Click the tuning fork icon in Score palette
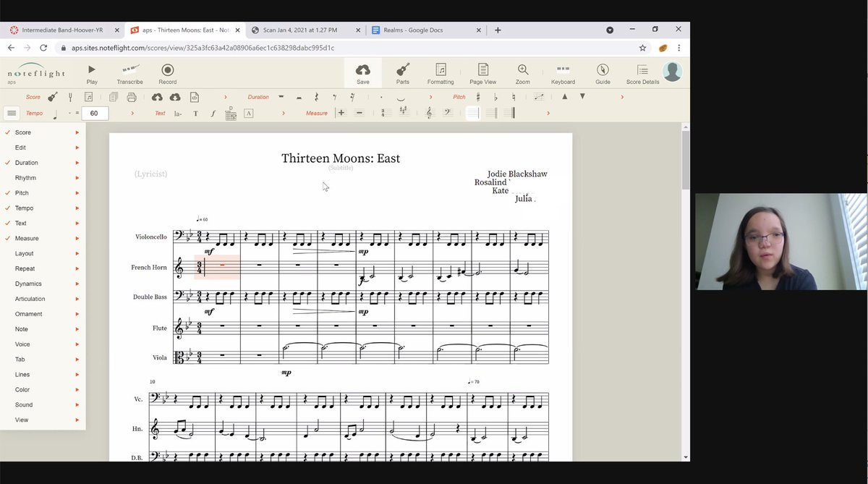This screenshot has width=868, height=484. tap(71, 97)
